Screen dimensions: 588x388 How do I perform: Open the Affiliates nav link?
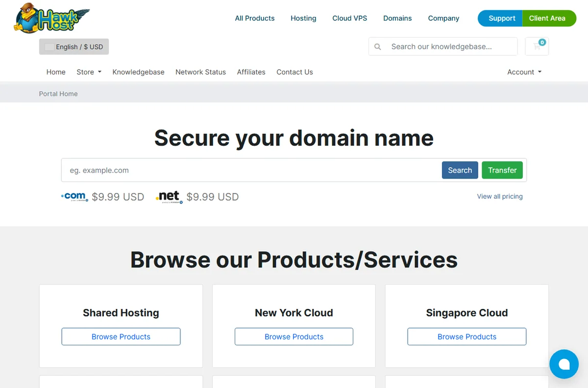[x=251, y=72]
